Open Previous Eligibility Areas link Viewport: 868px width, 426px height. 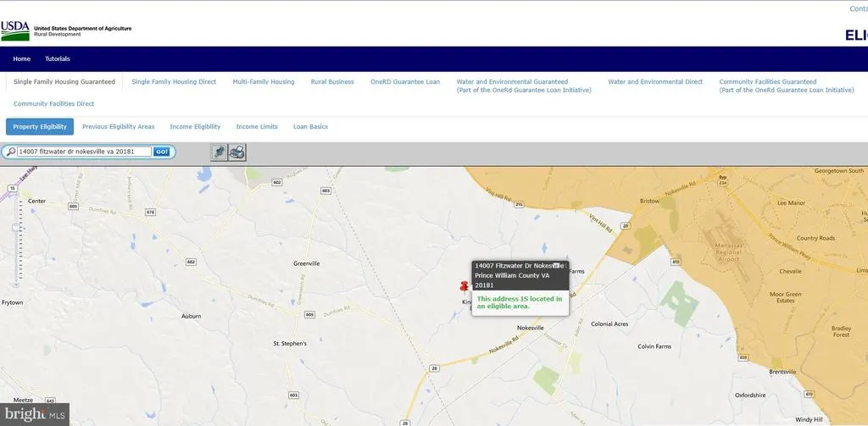119,127
